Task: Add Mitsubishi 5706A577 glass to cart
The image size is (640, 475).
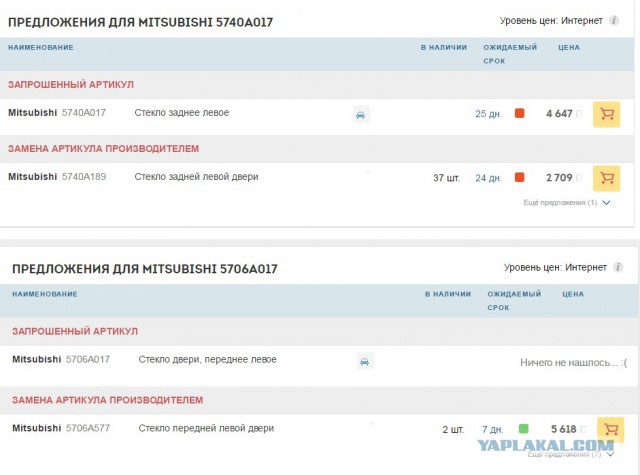Action: click(x=611, y=429)
